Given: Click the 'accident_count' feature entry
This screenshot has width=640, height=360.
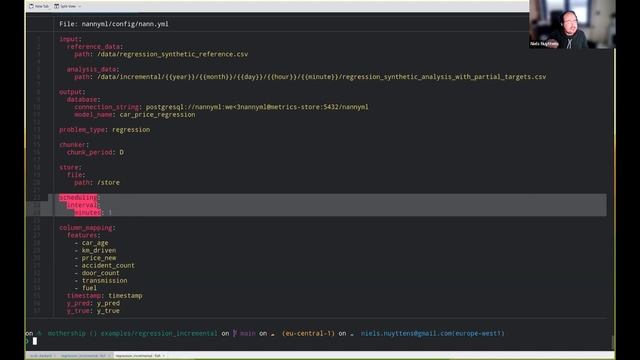Looking at the screenshot, I should point(108,266).
